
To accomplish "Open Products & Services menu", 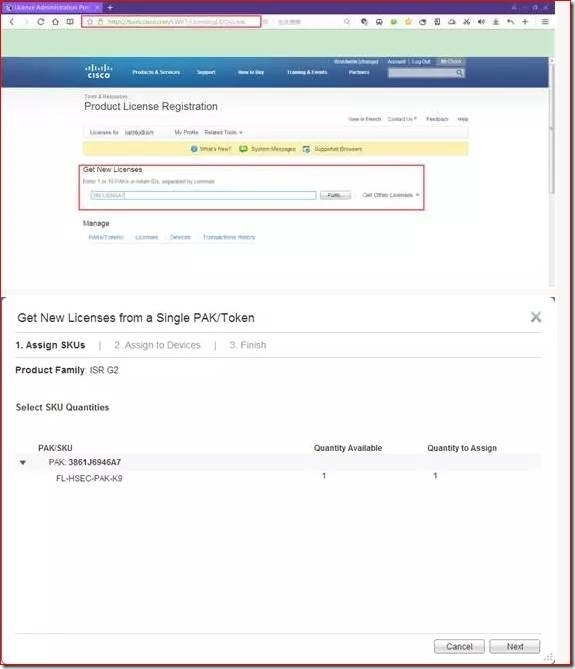I will click(x=156, y=72).
